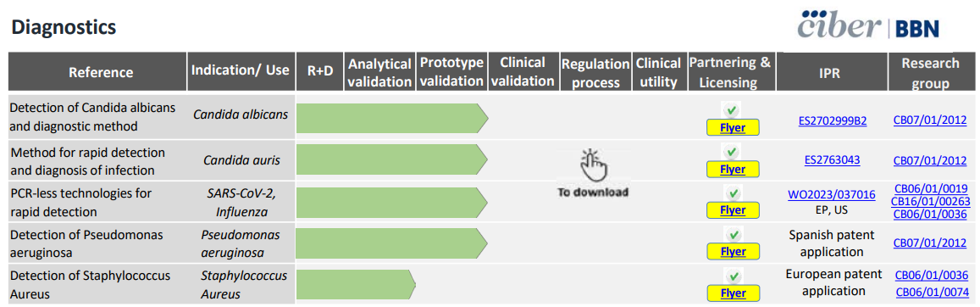The width and height of the screenshot is (980, 307).
Task: Open patent link ES2763043
Action: 833,160
